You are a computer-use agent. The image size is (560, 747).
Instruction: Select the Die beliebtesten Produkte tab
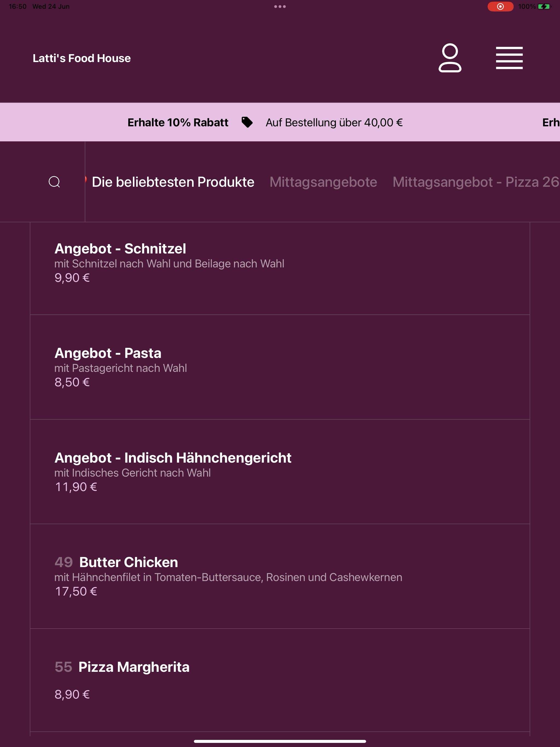[x=173, y=182]
